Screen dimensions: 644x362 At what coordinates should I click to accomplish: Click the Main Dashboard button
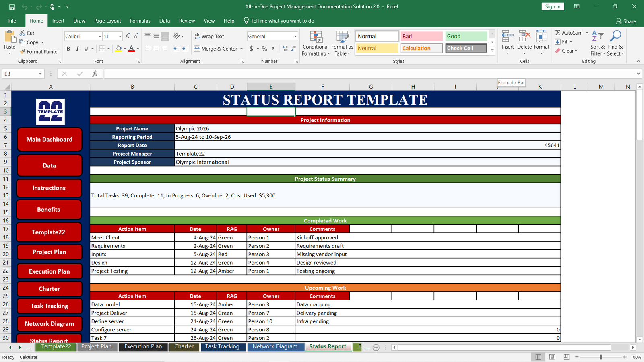pos(50,139)
